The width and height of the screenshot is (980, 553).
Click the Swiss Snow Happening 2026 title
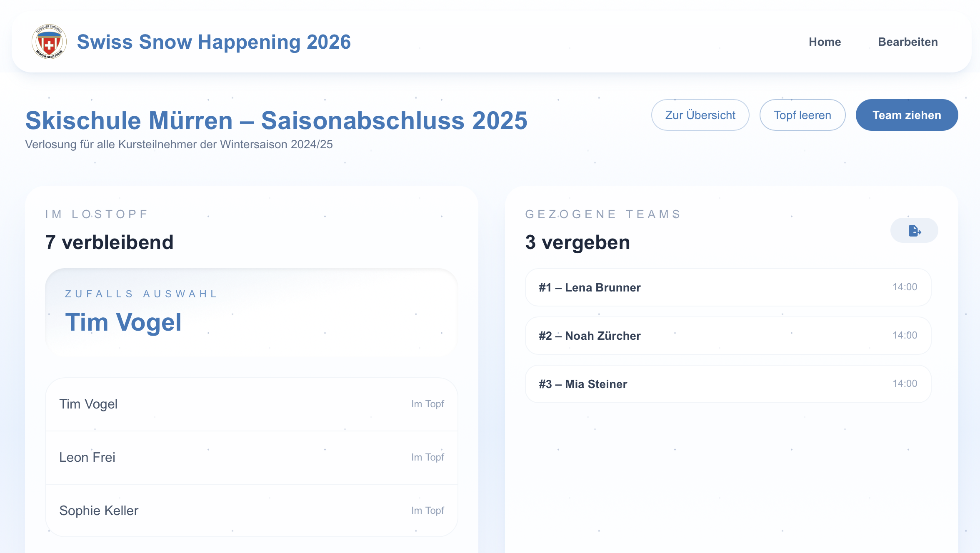pos(214,42)
